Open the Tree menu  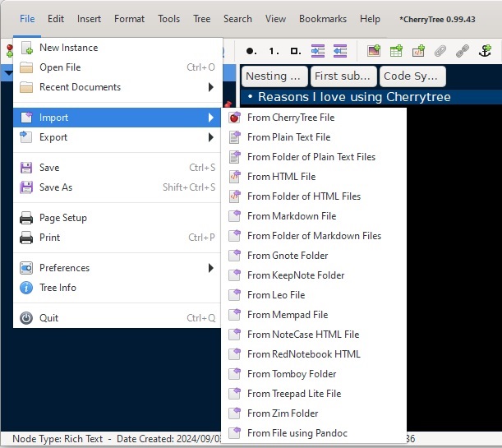click(201, 19)
